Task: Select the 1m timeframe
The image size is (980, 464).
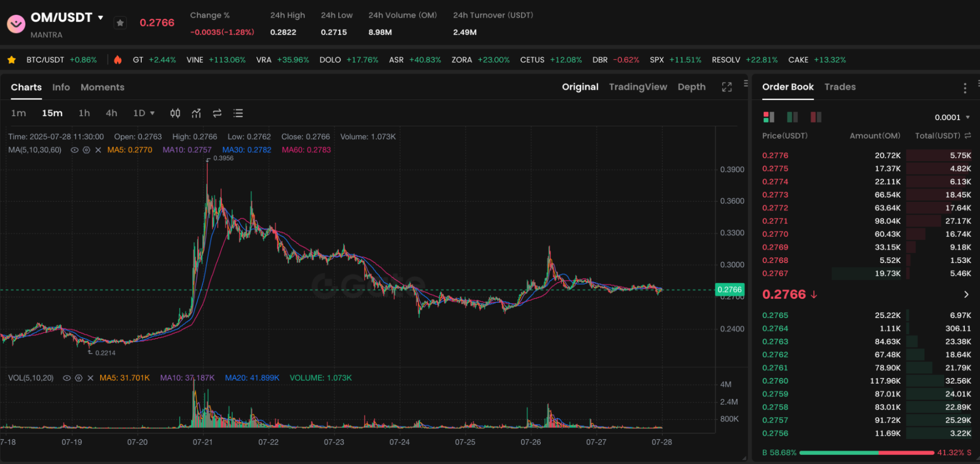Action: tap(18, 113)
